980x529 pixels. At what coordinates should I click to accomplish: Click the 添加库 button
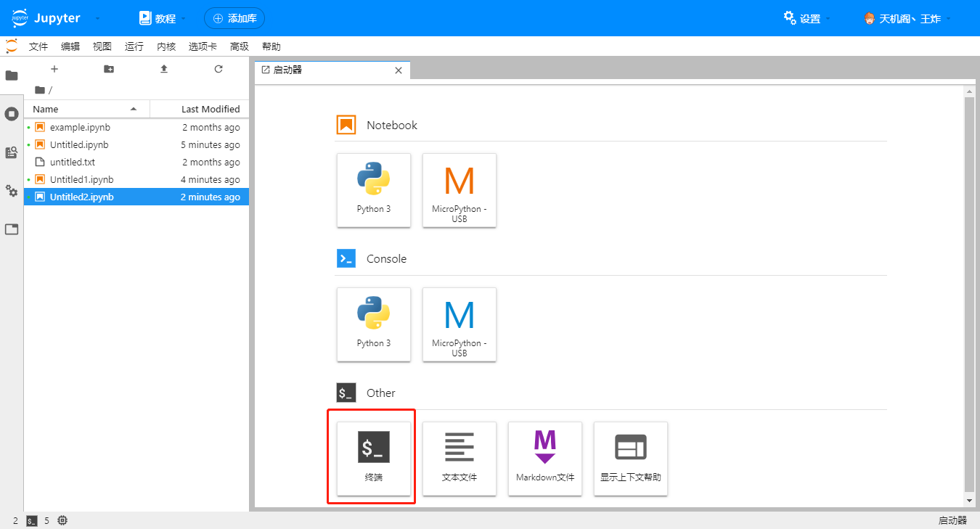click(x=234, y=18)
